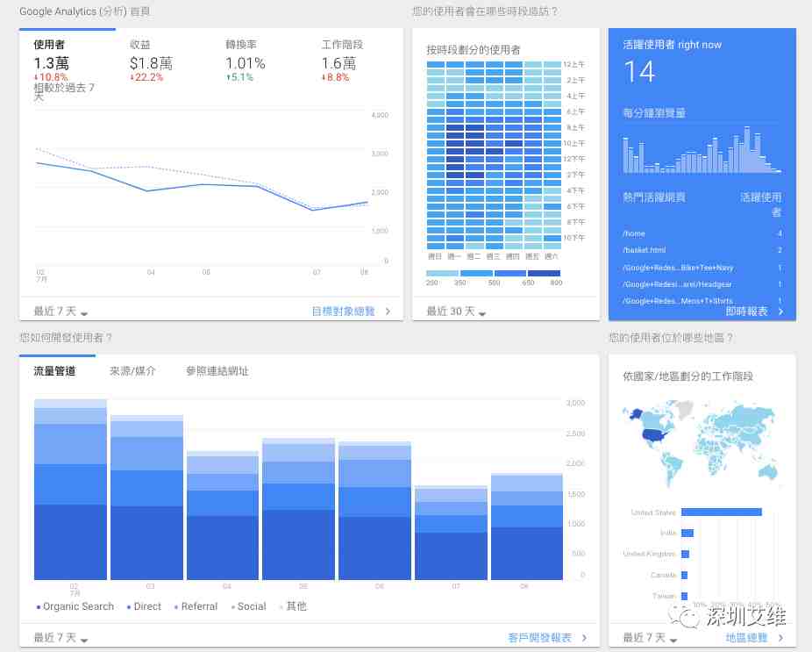This screenshot has width=812, height=652.
Task: Click the 依國家/地區劃分的工作階段 card title
Action: coord(687,376)
